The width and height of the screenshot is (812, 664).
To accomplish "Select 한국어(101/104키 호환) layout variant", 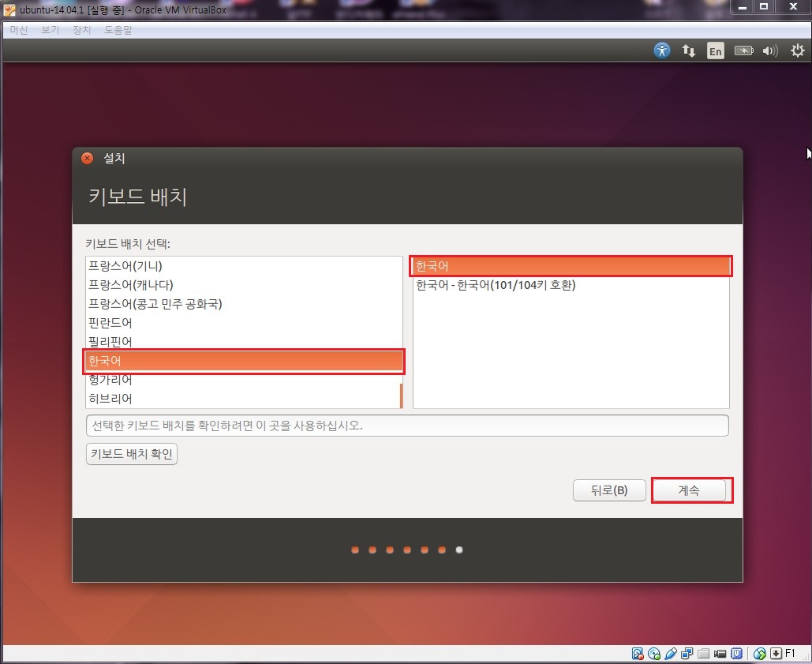I will point(496,285).
